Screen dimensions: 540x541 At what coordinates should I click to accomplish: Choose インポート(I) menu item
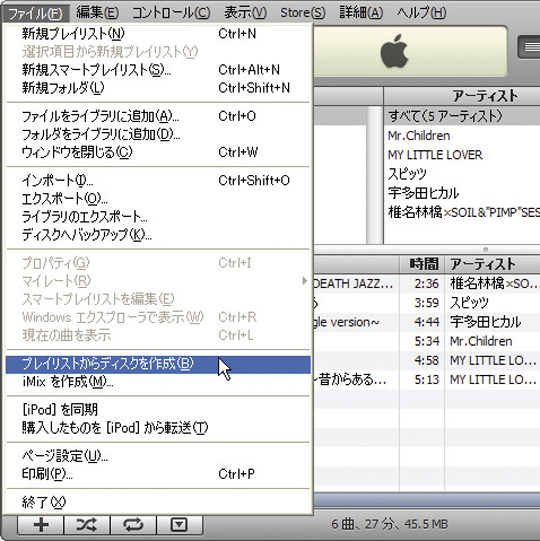158,180
